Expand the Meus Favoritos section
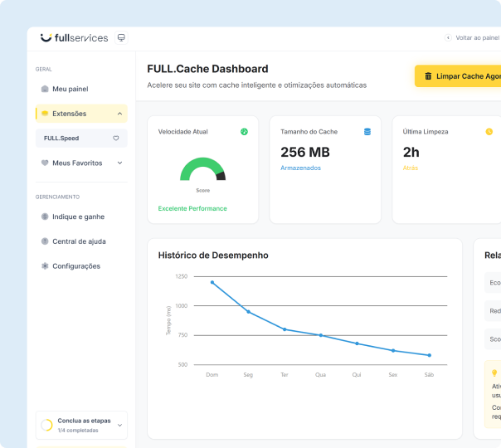 point(119,163)
